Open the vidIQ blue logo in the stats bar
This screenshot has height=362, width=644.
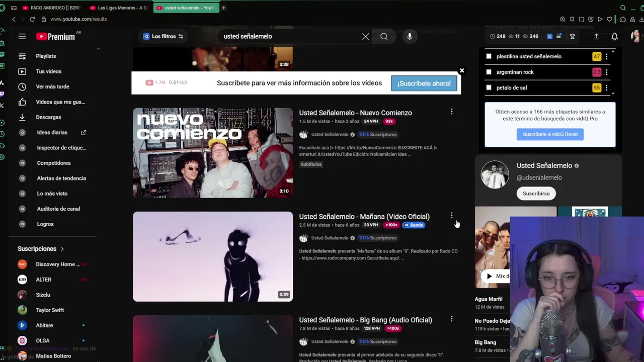(549, 36)
